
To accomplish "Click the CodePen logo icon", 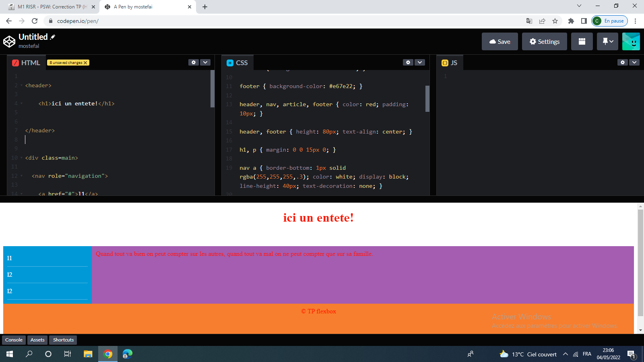I will [x=9, y=41].
